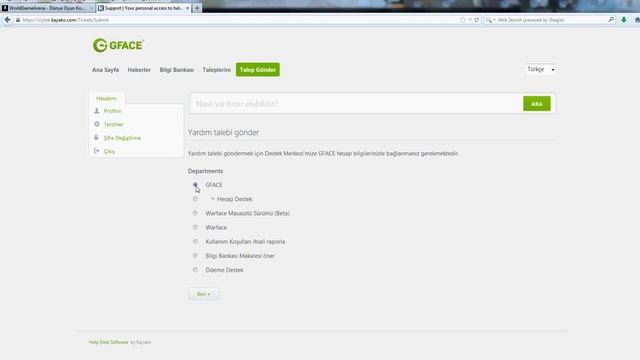Click the GFACE department label
The height and width of the screenshot is (360, 640).
(x=214, y=185)
